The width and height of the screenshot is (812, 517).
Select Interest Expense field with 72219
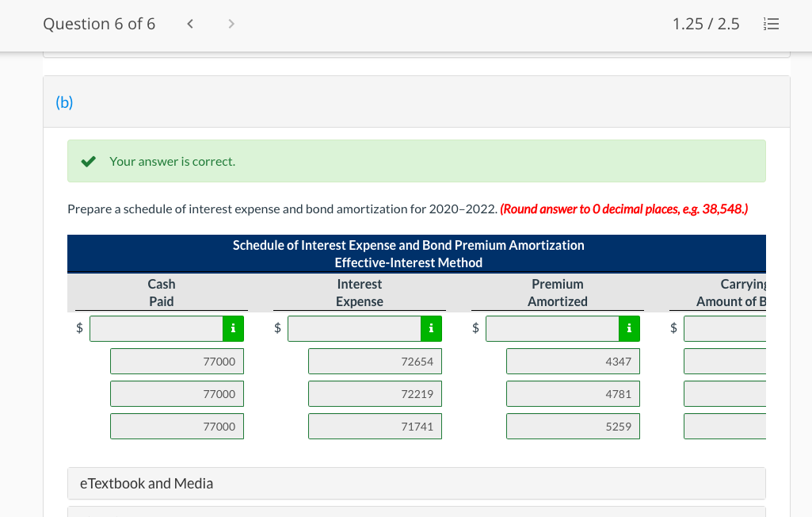click(x=375, y=394)
